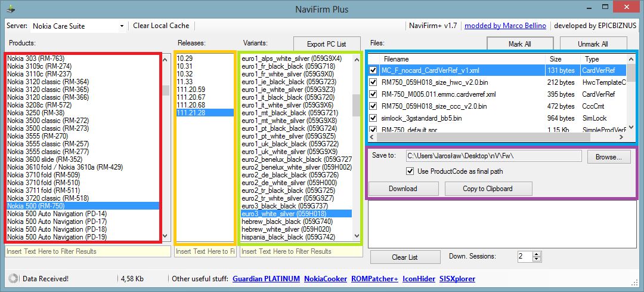Viewport: 644px width, 292px height.
Task: Select Nokia 500 (RM-750) product
Action: click(83, 205)
